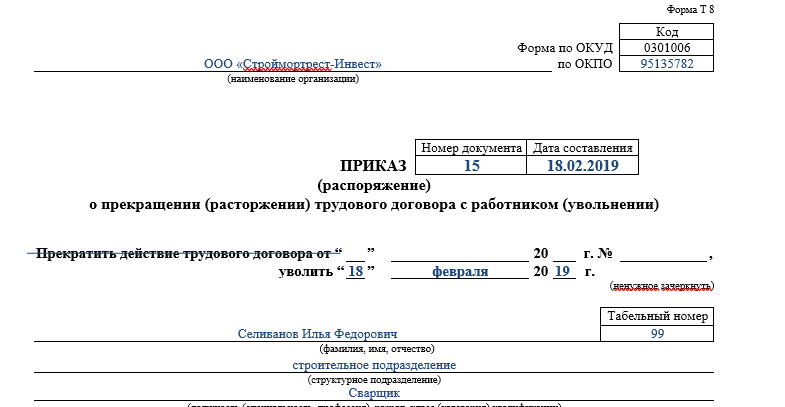Click the 'Форма по ОКУД' label
785x407 pixels.
pyautogui.click(x=565, y=48)
